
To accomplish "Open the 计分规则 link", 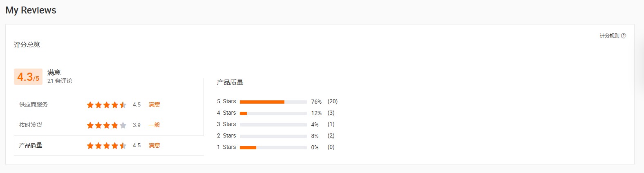I will (609, 36).
